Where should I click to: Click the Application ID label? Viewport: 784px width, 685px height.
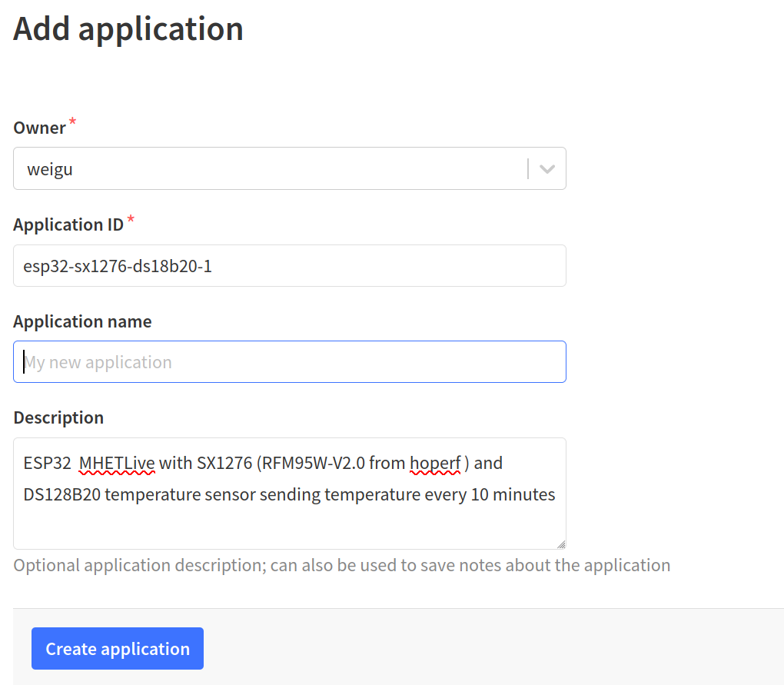(x=68, y=225)
